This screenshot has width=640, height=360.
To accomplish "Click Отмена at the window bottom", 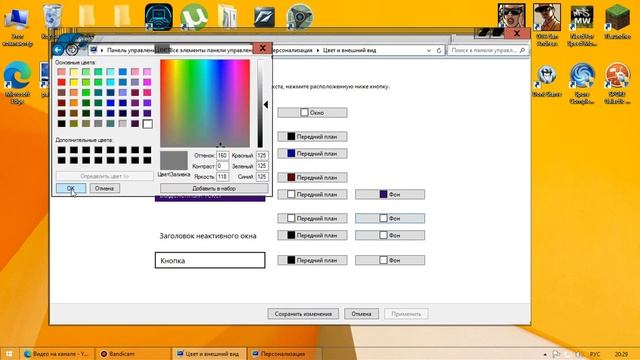I will [361, 314].
